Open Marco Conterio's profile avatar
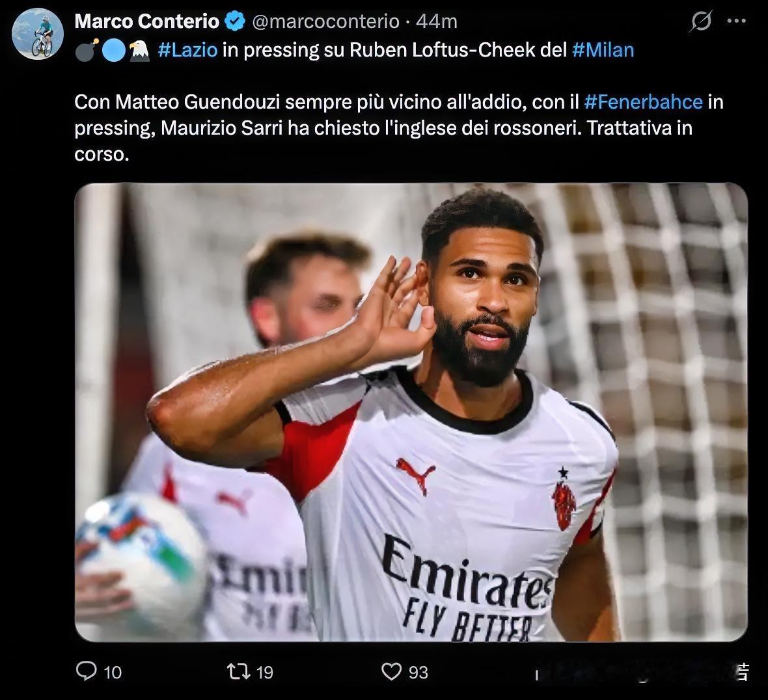The height and width of the screenshot is (700, 768). (38, 34)
